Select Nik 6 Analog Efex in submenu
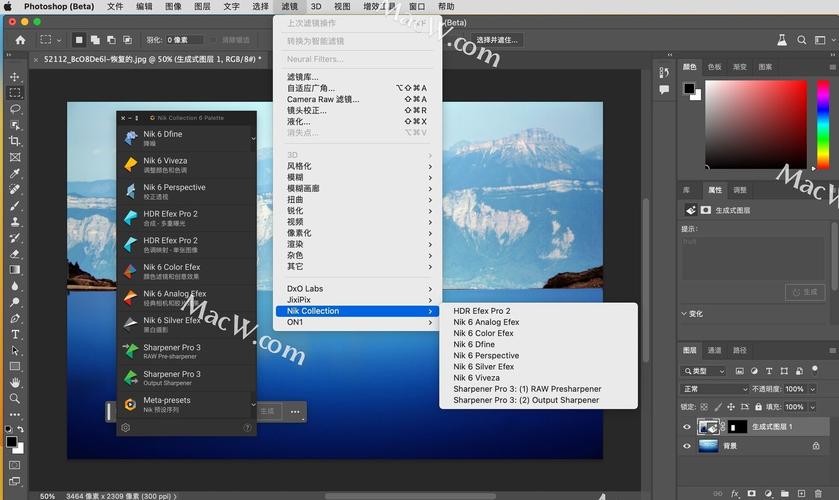The width and height of the screenshot is (839, 500). [538, 322]
